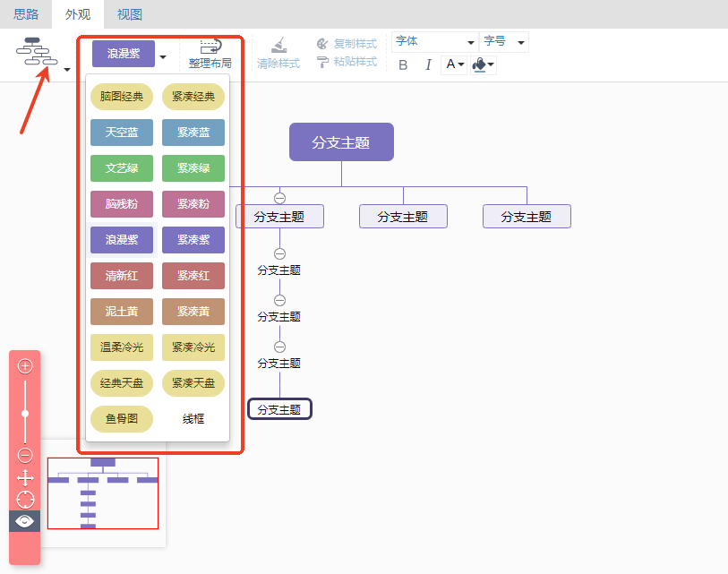Collapse the second third-level branch circle toggle
Screen dimensions: 728x574
pos(279,300)
